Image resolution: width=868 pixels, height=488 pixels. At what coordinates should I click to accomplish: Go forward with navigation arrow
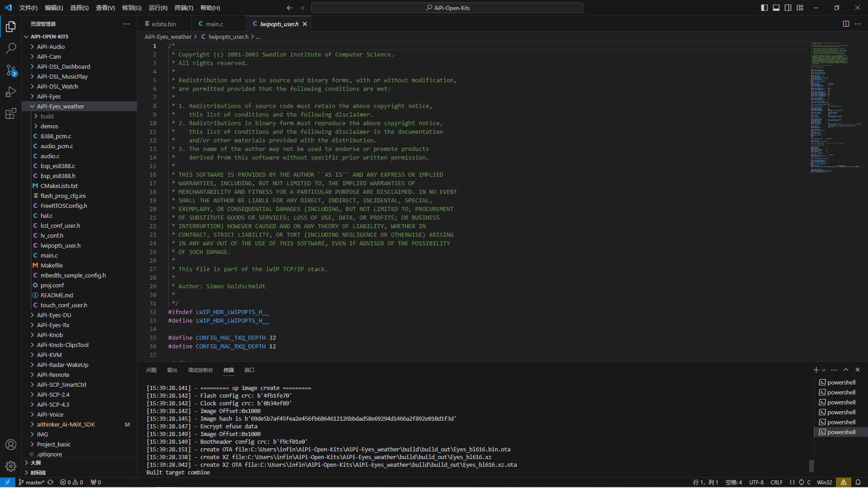pyautogui.click(x=302, y=8)
